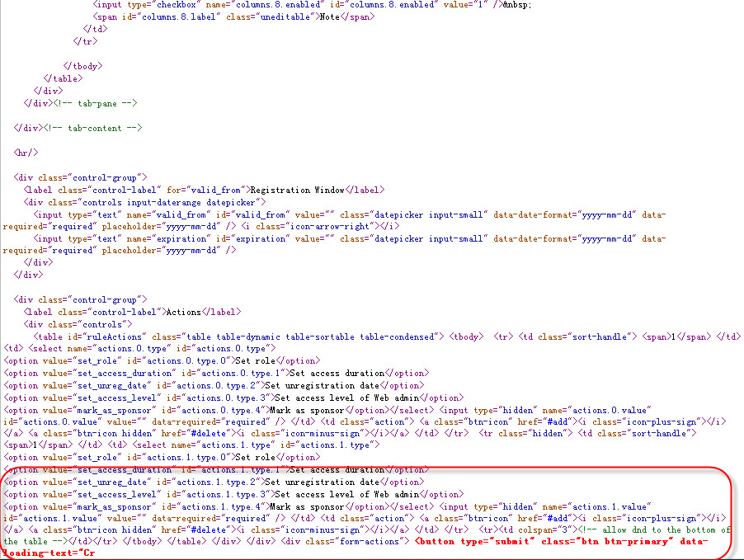
Task: Click the "Actions" control-label text
Action: (x=181, y=313)
